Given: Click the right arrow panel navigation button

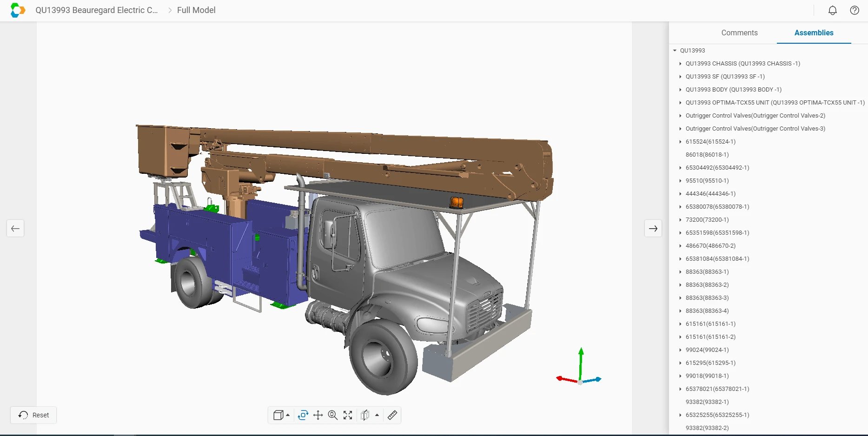Looking at the screenshot, I should click(653, 228).
